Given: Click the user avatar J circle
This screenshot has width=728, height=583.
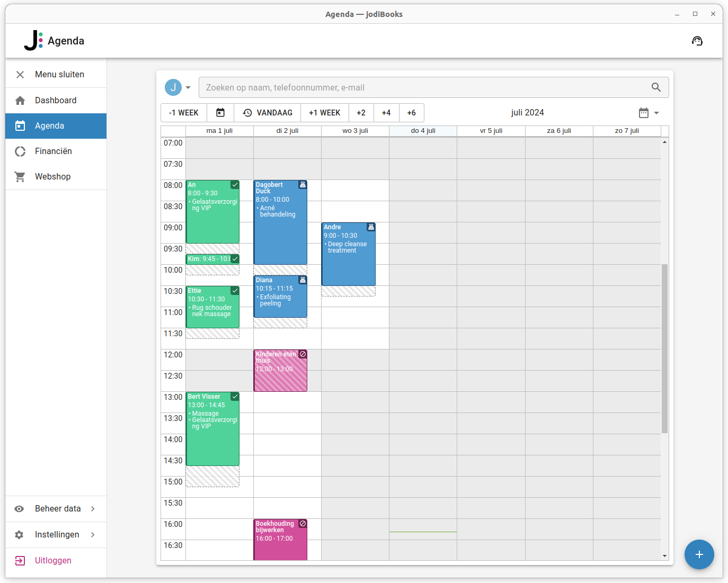Looking at the screenshot, I should [x=173, y=87].
